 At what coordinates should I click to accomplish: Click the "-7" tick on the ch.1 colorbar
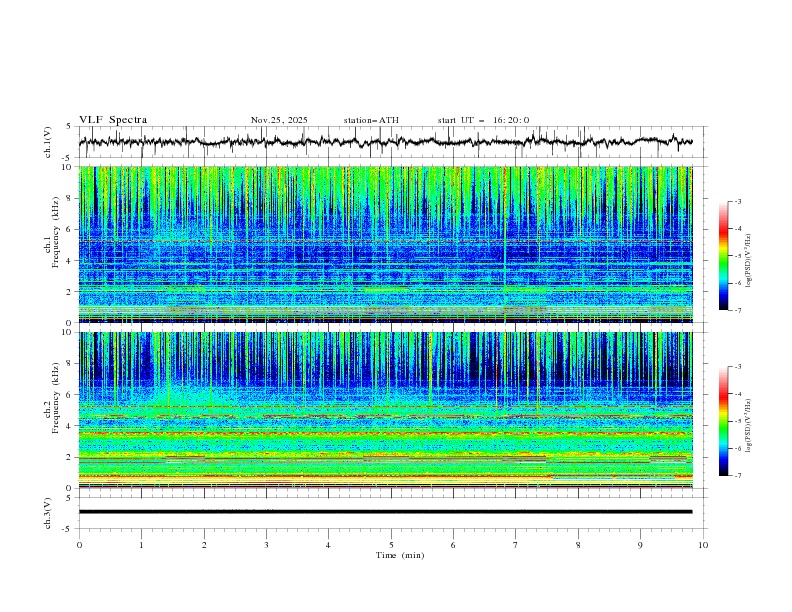pos(737,311)
